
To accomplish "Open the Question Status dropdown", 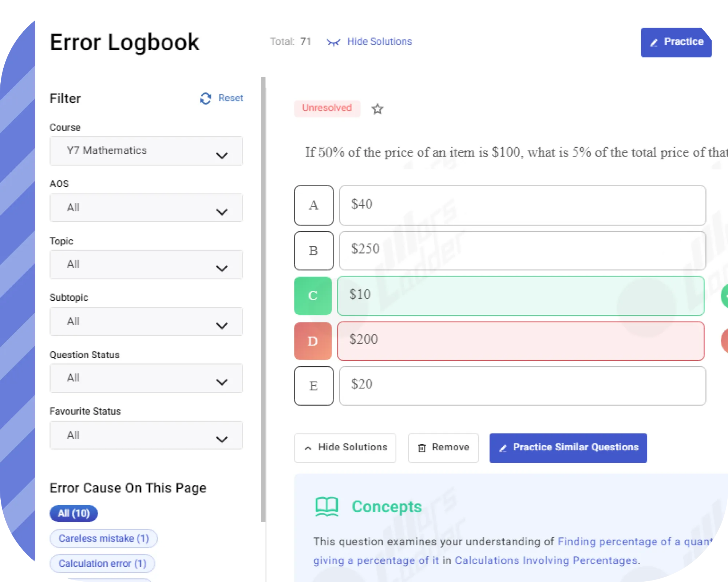I will [146, 378].
